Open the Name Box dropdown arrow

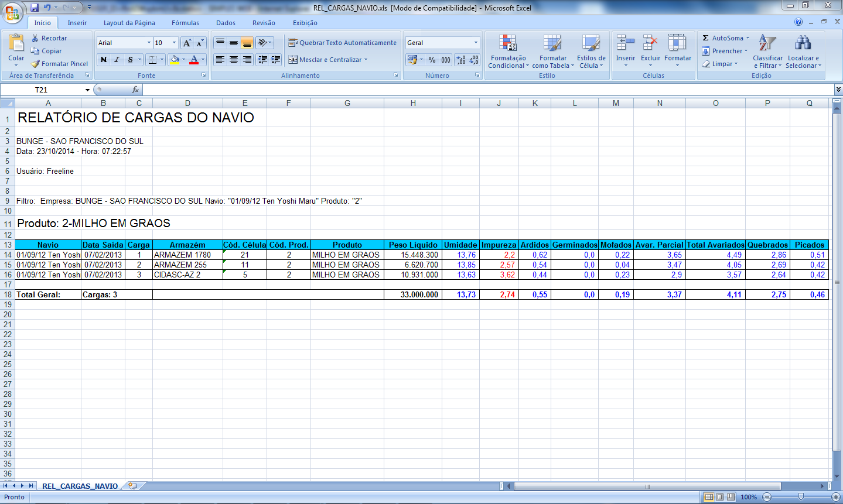(x=87, y=90)
